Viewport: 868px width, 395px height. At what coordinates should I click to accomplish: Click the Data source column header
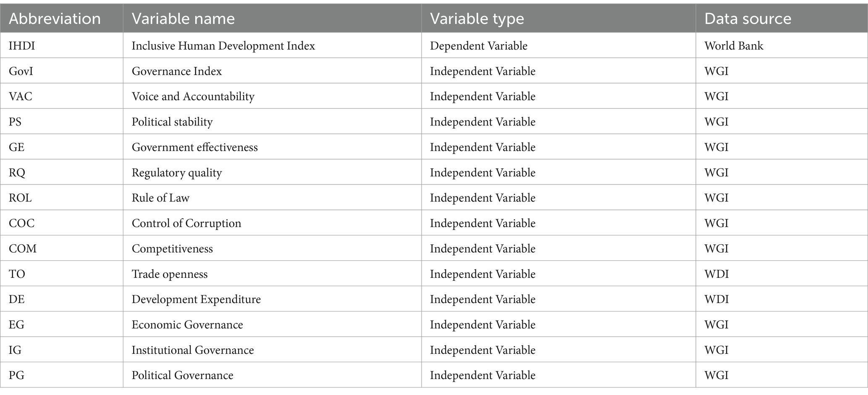click(782, 18)
